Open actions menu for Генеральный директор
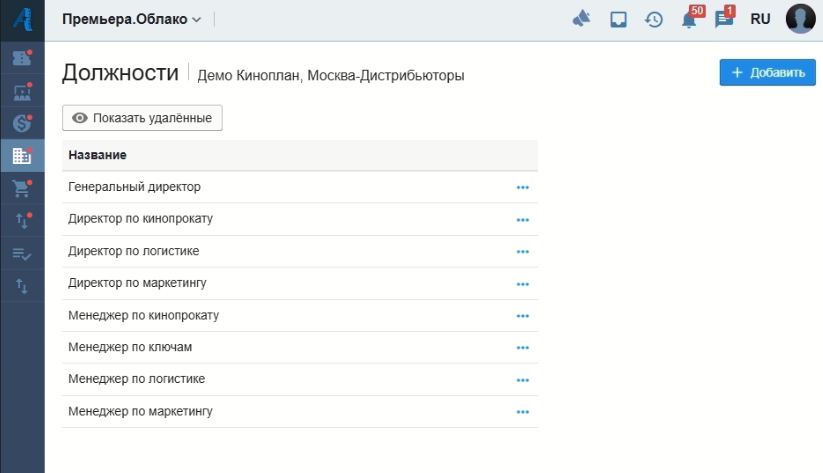This screenshot has height=473, width=823. click(x=522, y=187)
